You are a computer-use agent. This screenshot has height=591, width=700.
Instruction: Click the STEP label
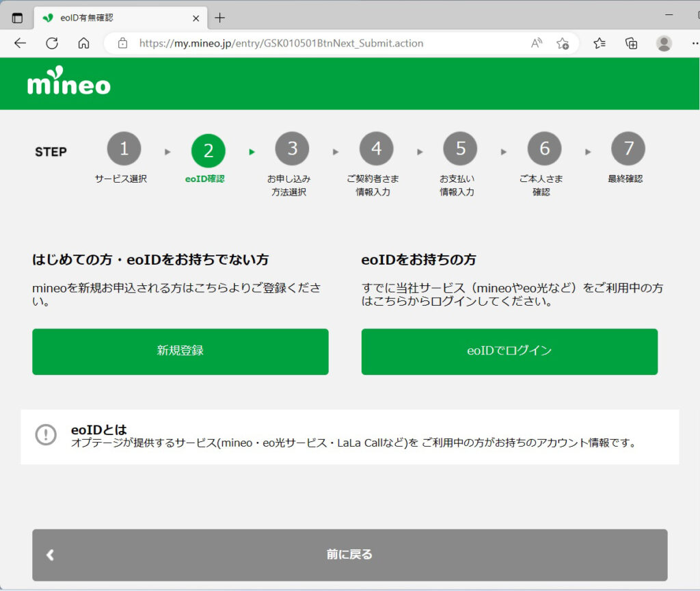[x=51, y=152]
